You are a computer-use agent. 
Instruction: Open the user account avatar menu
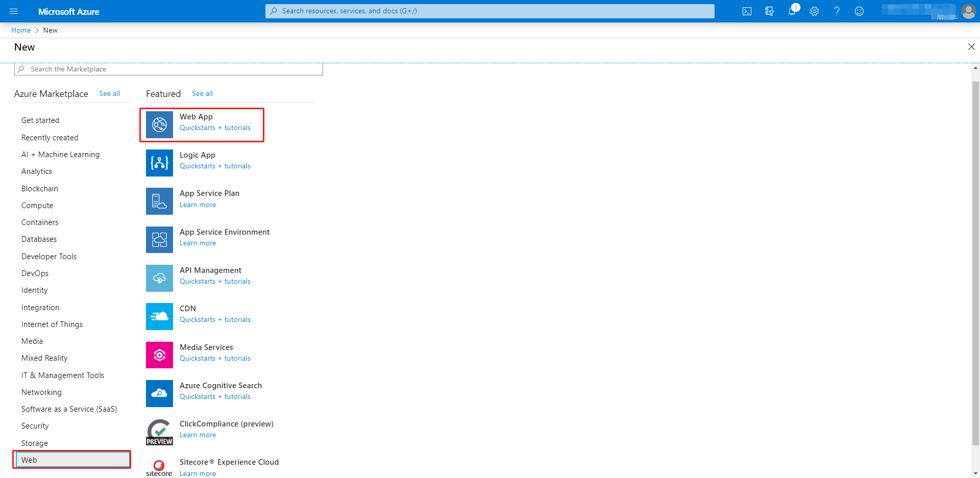click(x=968, y=11)
